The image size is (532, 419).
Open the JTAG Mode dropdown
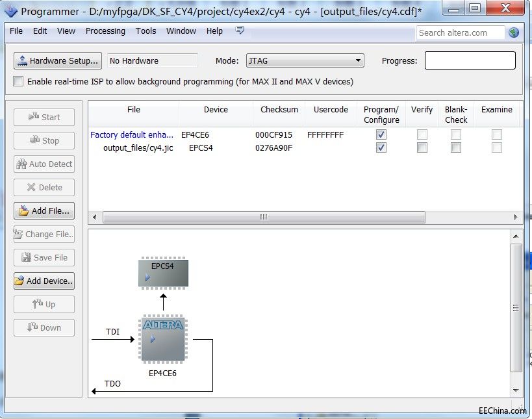pos(305,60)
